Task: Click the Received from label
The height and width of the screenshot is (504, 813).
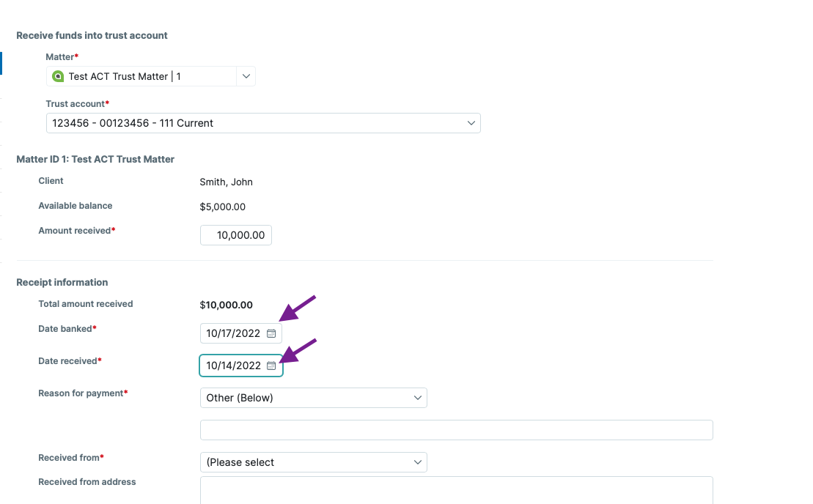Action: [71, 457]
